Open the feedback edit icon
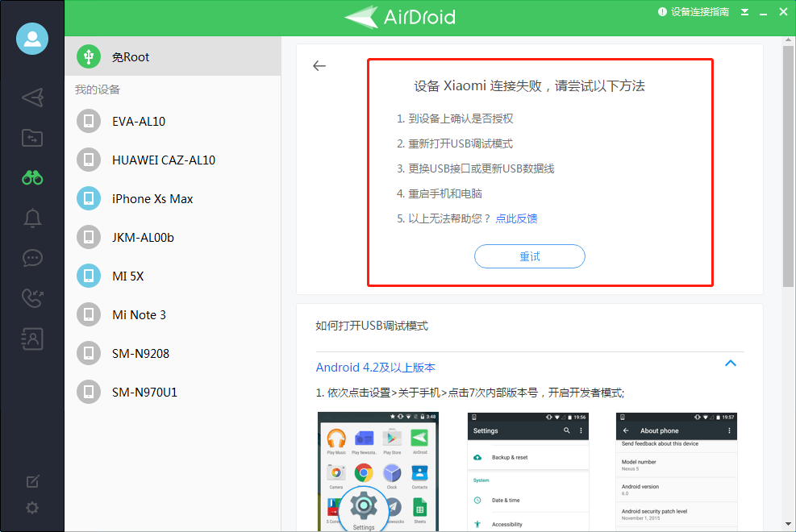The image size is (796, 532). (32, 481)
